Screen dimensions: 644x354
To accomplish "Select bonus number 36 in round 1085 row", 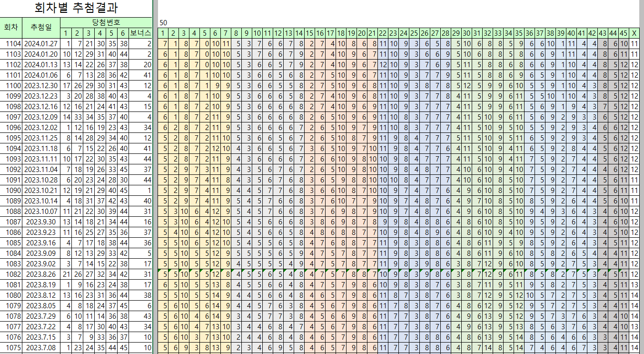I will pos(140,243).
